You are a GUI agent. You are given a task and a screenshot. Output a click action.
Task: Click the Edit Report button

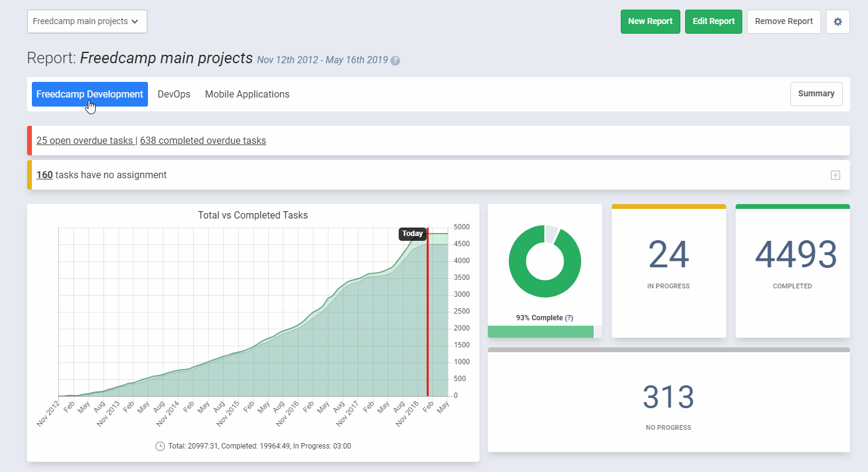pyautogui.click(x=713, y=22)
